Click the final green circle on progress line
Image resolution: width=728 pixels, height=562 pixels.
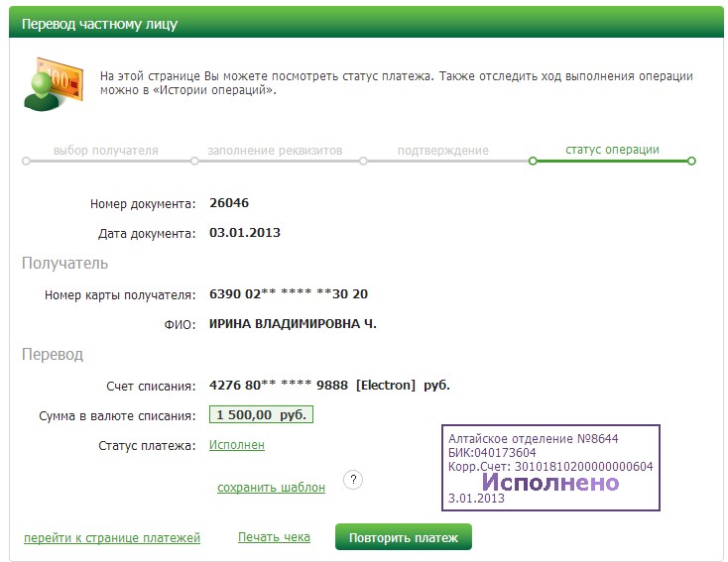coord(691,161)
